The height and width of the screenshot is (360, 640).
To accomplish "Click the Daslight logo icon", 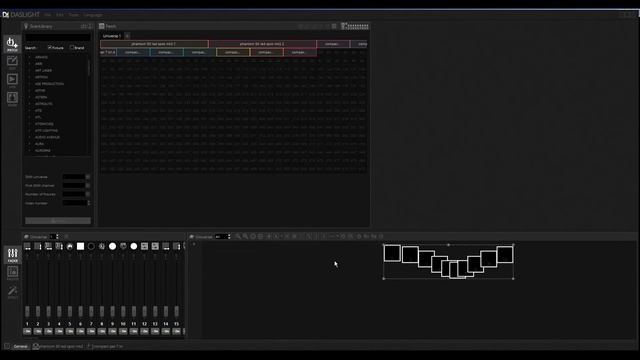I will [x=5, y=15].
